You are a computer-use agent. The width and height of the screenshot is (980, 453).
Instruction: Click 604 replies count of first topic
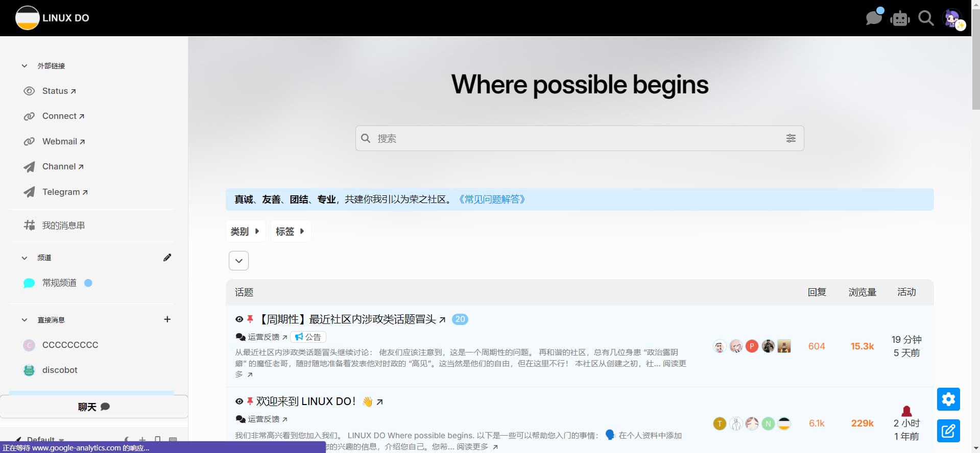tap(817, 346)
